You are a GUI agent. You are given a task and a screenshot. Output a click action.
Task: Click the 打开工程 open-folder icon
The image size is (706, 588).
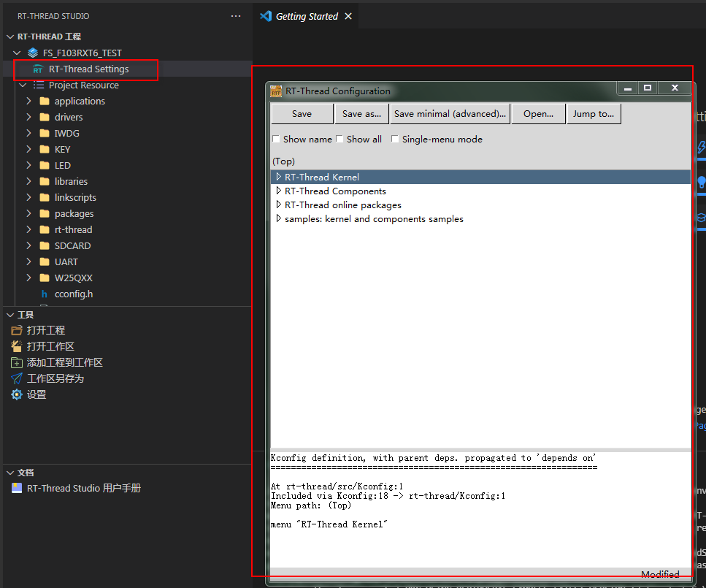[17, 330]
